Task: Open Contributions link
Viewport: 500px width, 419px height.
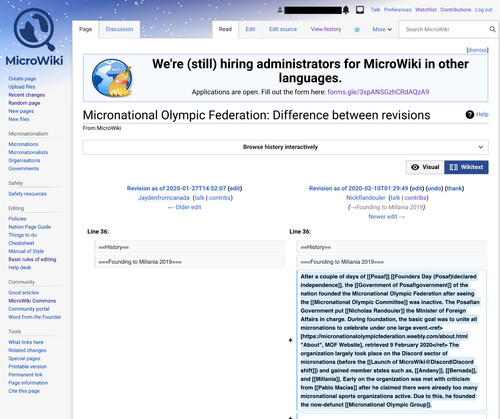Action: point(456,10)
